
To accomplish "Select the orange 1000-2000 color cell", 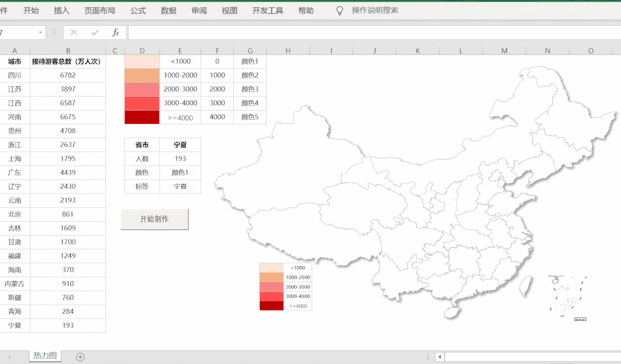I will (142, 75).
